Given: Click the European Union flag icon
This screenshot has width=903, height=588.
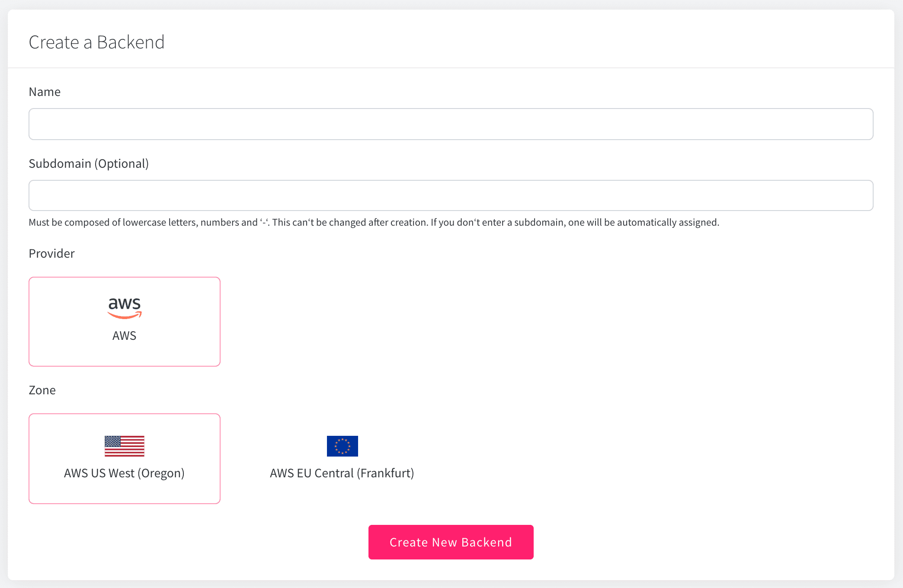Looking at the screenshot, I should [x=342, y=446].
